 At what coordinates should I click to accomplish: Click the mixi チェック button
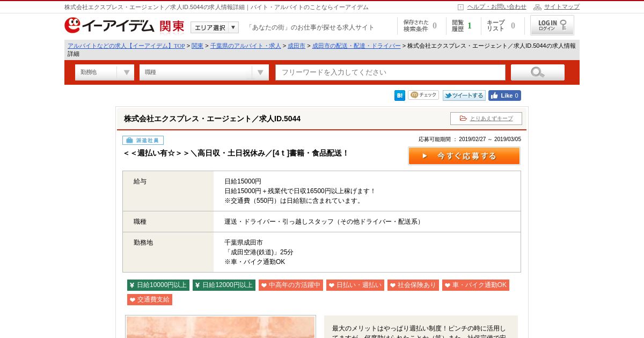point(423,95)
